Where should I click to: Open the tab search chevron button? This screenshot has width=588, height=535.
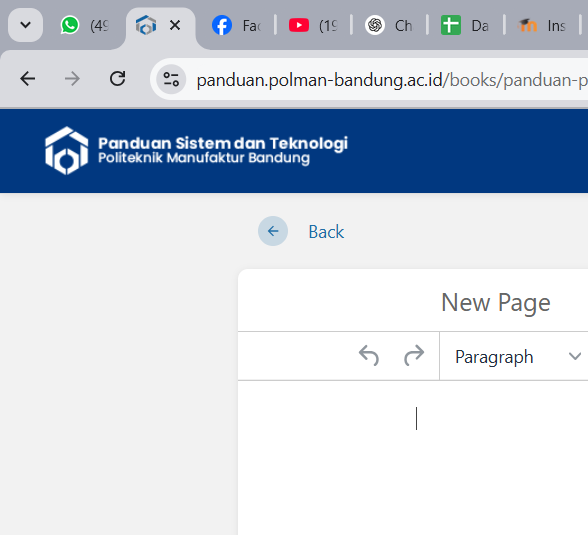(25, 25)
